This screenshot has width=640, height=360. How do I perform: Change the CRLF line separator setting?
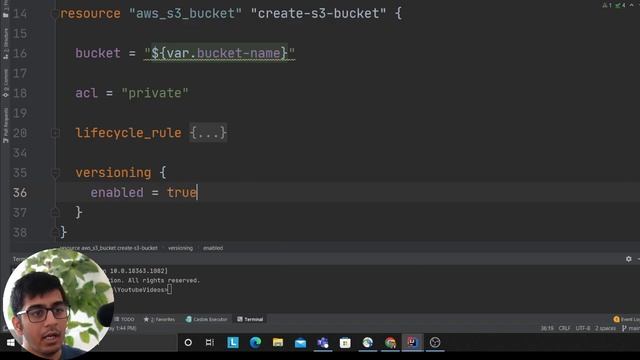(564, 328)
